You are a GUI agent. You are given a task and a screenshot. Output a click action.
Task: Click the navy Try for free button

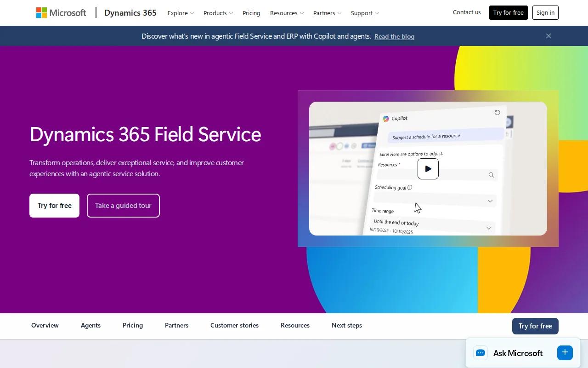coord(535,326)
